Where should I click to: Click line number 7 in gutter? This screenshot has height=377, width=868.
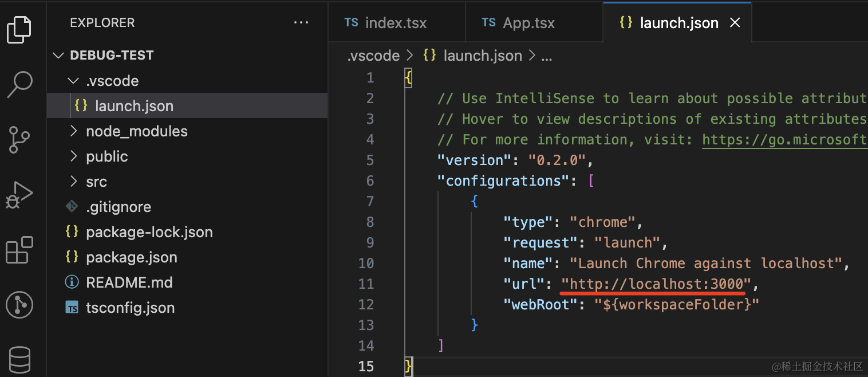point(370,201)
